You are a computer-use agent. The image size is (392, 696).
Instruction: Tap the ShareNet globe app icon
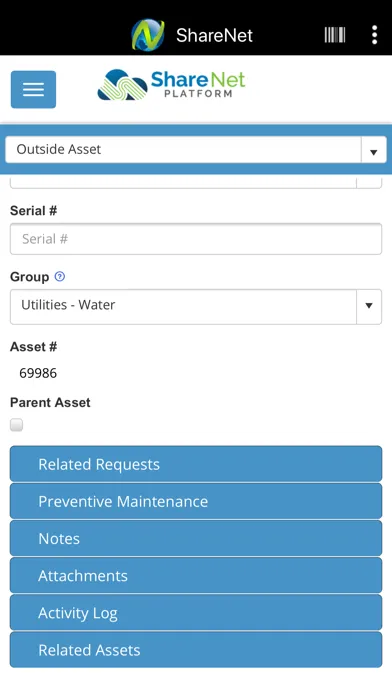tap(148, 35)
